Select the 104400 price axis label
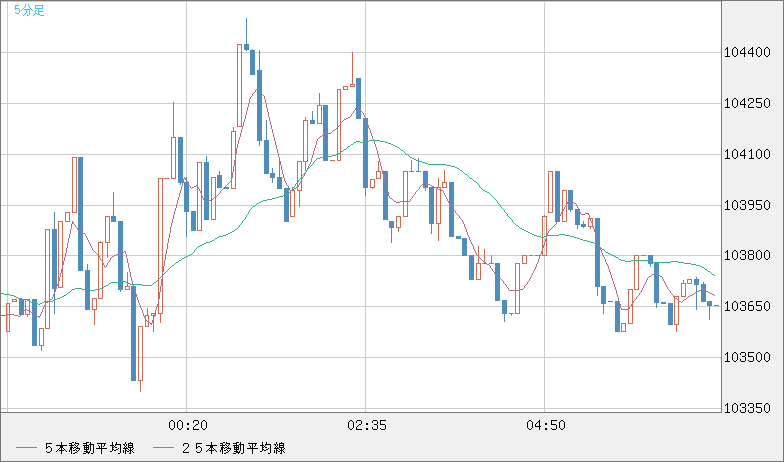This screenshot has width=784, height=462. pyautogui.click(x=747, y=52)
